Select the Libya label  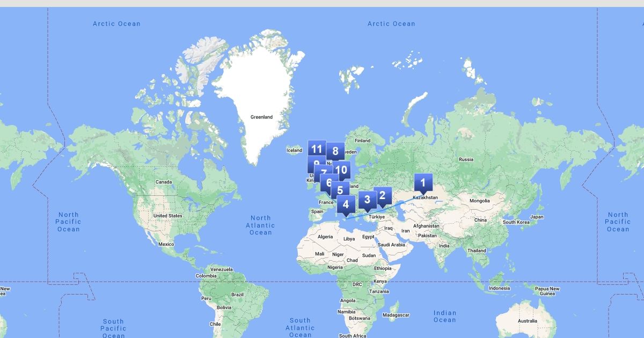(x=349, y=239)
